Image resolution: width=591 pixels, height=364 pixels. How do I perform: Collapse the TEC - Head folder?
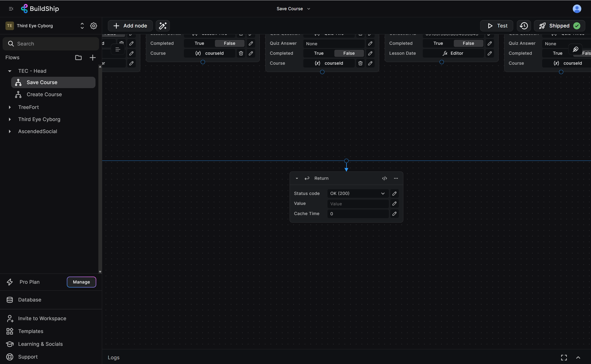tap(10, 71)
